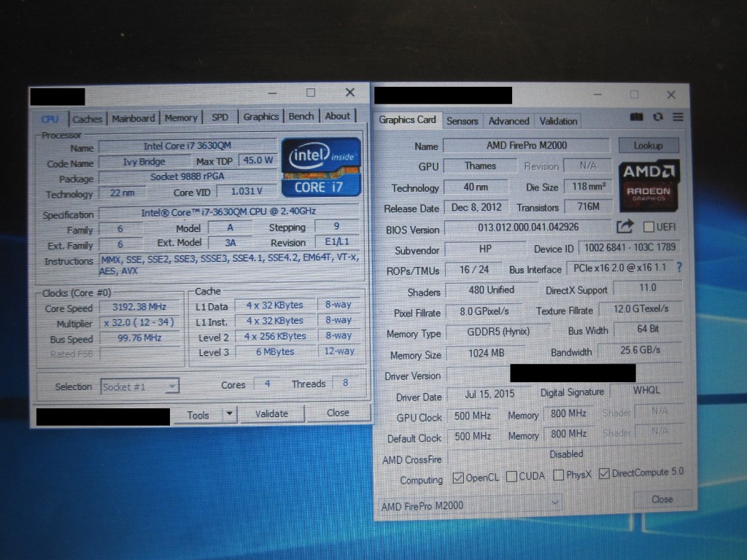This screenshot has height=560, width=747.
Task: Switch to the Validation tab
Action: tap(558, 121)
